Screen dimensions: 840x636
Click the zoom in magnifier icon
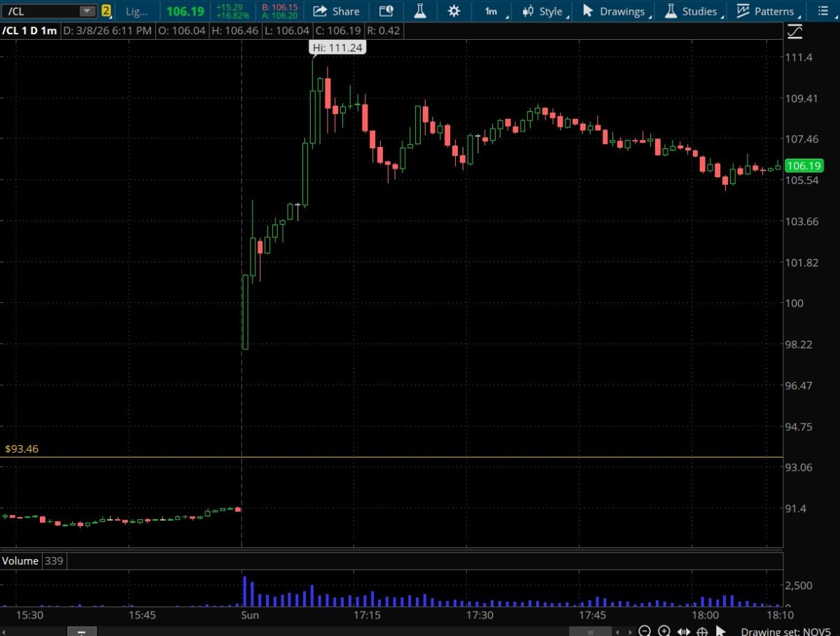point(664,630)
